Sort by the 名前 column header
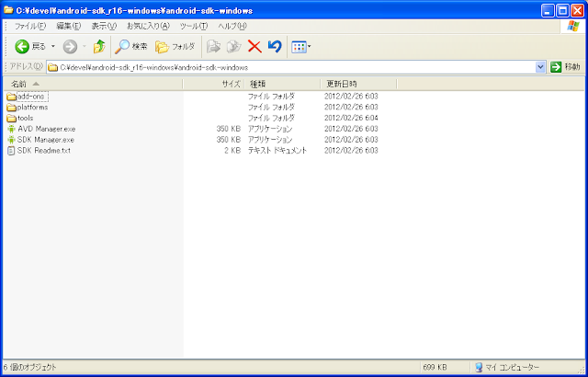This screenshot has width=588, height=377. point(93,84)
